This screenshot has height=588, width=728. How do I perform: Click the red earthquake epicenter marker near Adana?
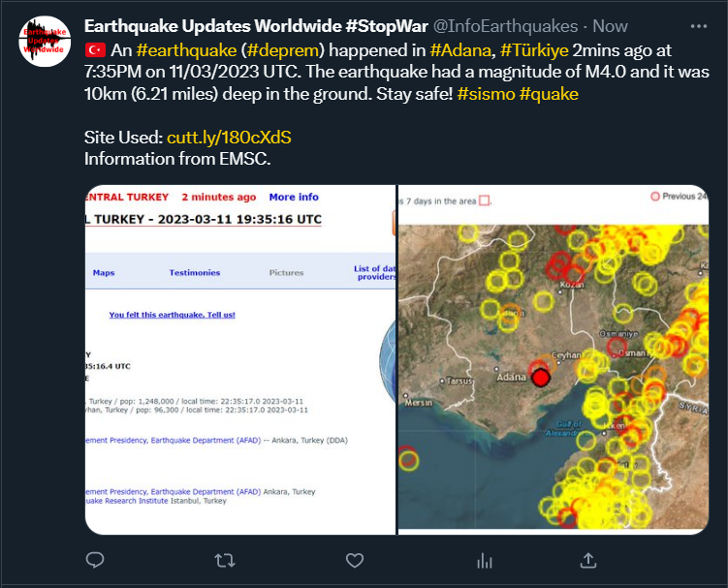pyautogui.click(x=541, y=376)
